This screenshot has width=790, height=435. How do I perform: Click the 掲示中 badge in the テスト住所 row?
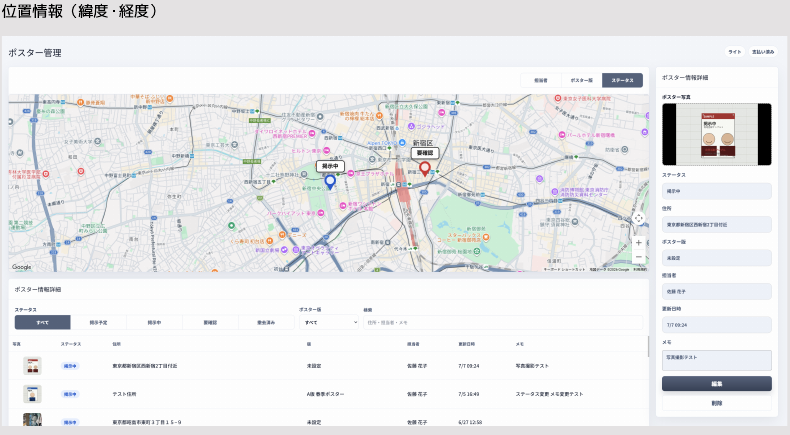[70, 394]
